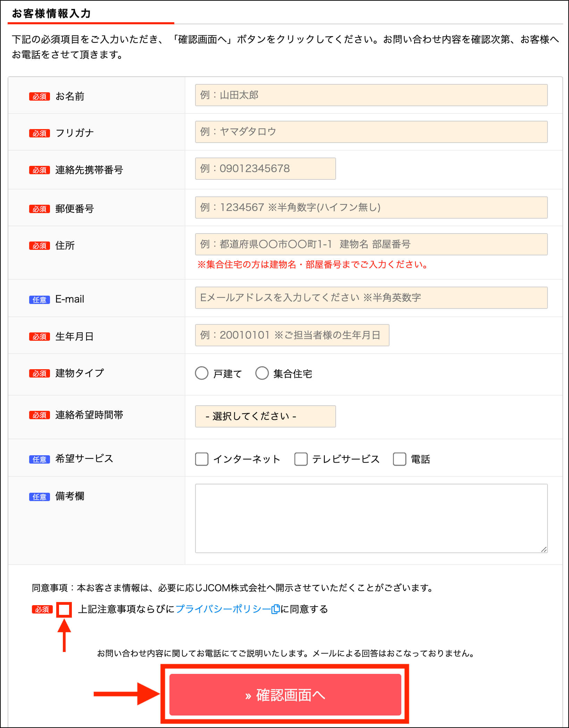Check the 電話 service checkbox
The height and width of the screenshot is (728, 569).
tap(400, 459)
